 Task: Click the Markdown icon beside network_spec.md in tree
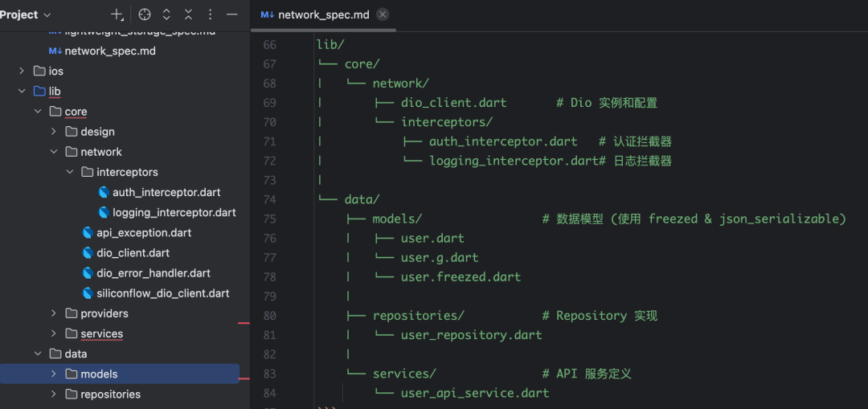tap(55, 51)
